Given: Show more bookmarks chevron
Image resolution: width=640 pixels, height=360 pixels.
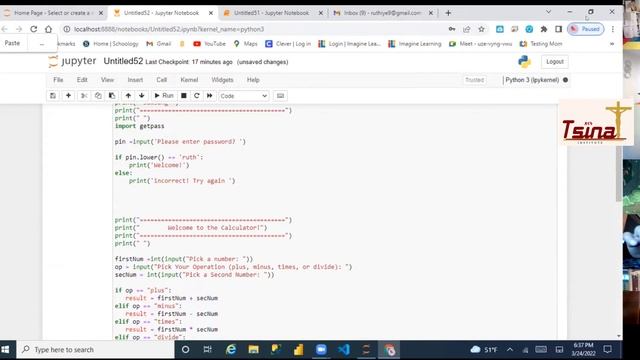Looking at the screenshot, I should pyautogui.click(x=612, y=44).
